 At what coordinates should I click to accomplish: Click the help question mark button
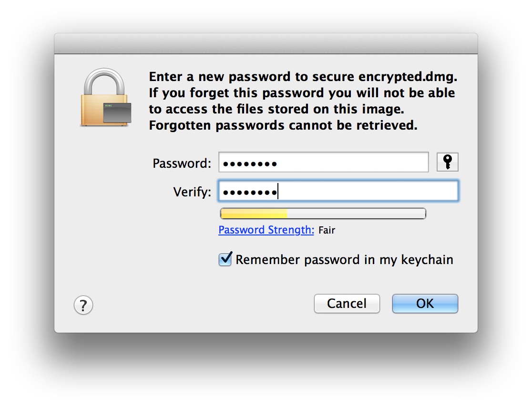pyautogui.click(x=83, y=305)
